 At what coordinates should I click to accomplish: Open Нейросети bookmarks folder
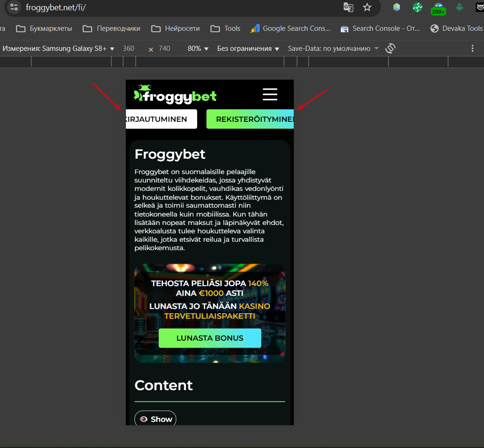pyautogui.click(x=175, y=28)
